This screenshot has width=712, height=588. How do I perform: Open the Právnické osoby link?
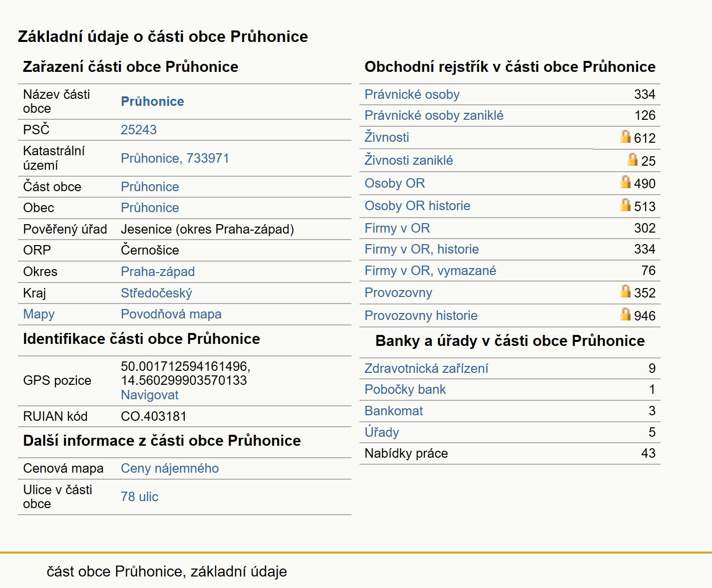[412, 94]
